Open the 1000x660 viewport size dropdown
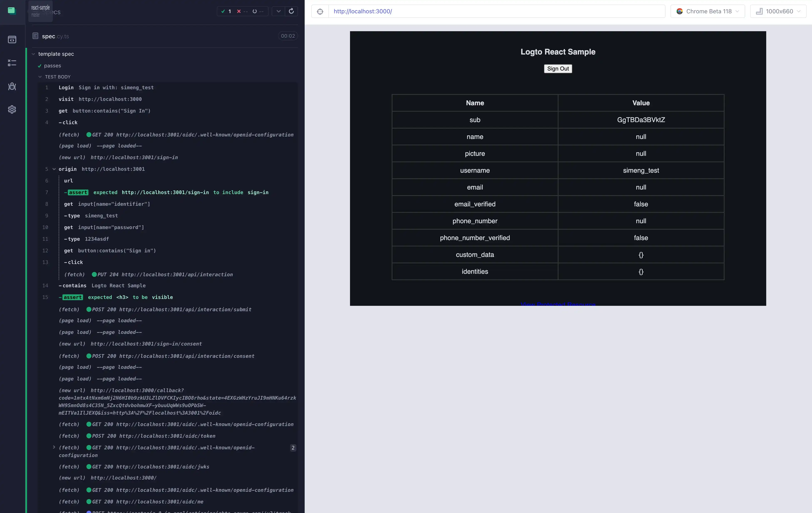 [778, 11]
